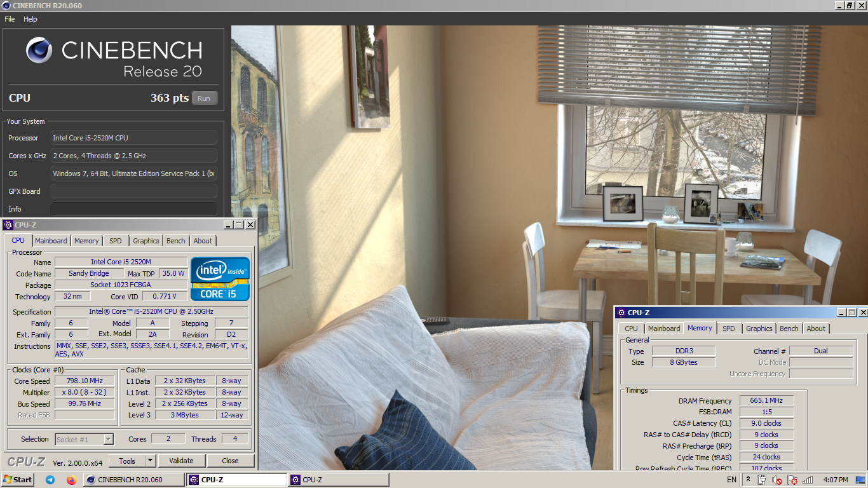868x488 pixels.
Task: Show hidden tray icons
Action: click(x=749, y=480)
